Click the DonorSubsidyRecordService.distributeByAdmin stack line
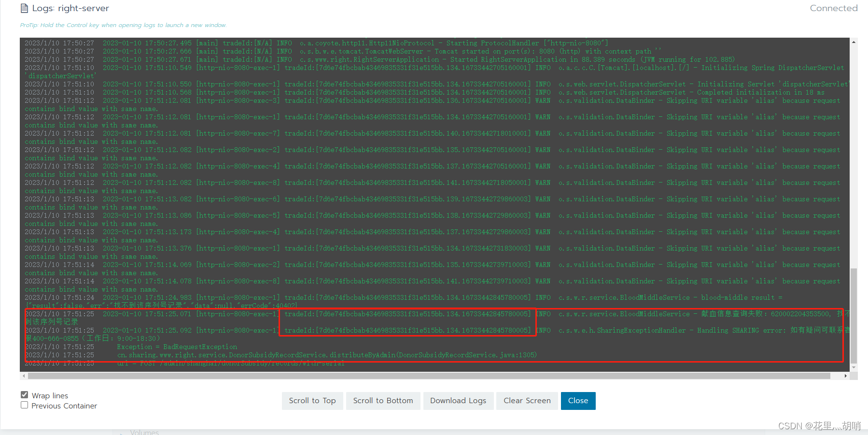Viewport: 868px width, 435px height. 280,355
